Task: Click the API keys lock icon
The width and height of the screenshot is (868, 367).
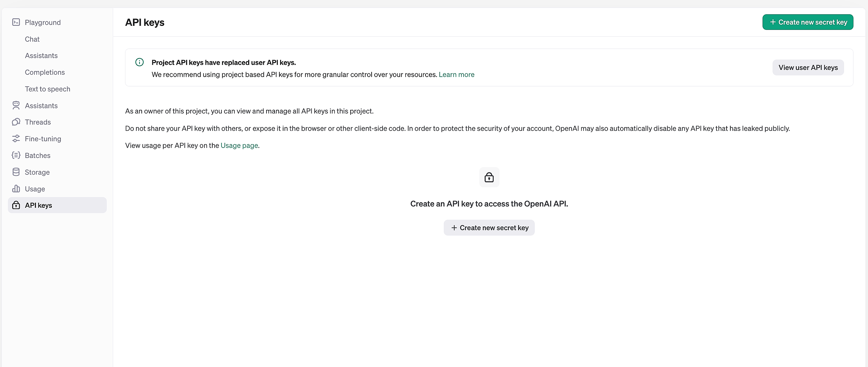Action: [16, 205]
